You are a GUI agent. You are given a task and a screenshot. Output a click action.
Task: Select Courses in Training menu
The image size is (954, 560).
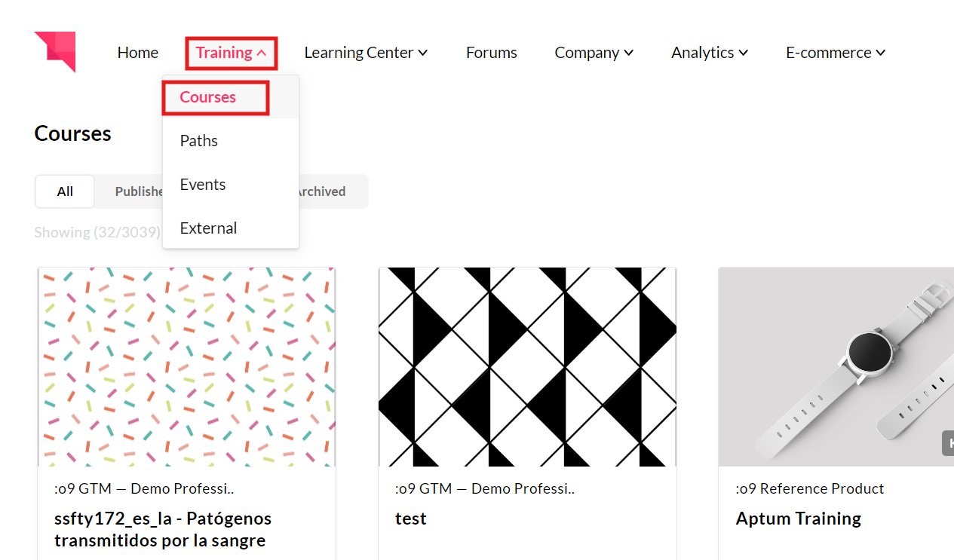tap(208, 97)
